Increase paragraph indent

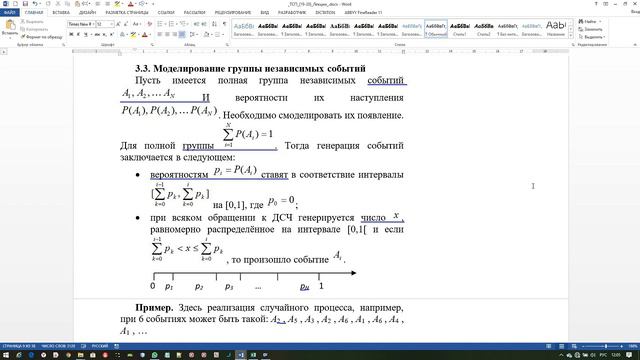pyautogui.click(x=204, y=24)
